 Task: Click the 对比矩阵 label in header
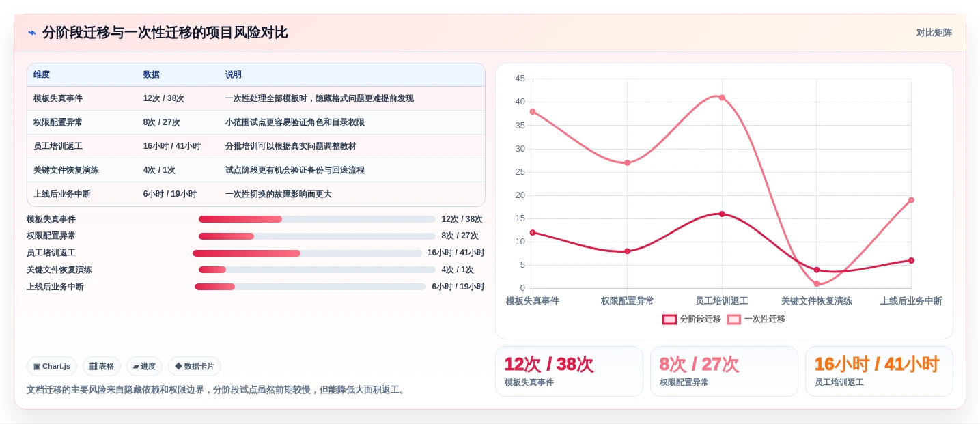[934, 33]
